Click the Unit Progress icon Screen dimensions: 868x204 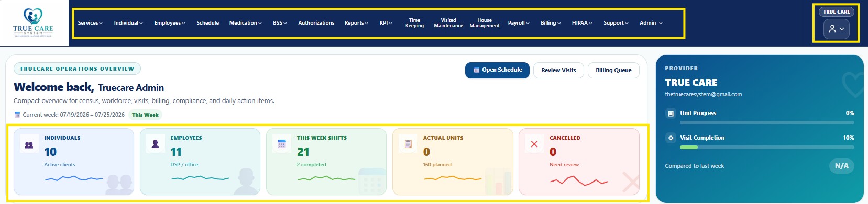(x=671, y=113)
